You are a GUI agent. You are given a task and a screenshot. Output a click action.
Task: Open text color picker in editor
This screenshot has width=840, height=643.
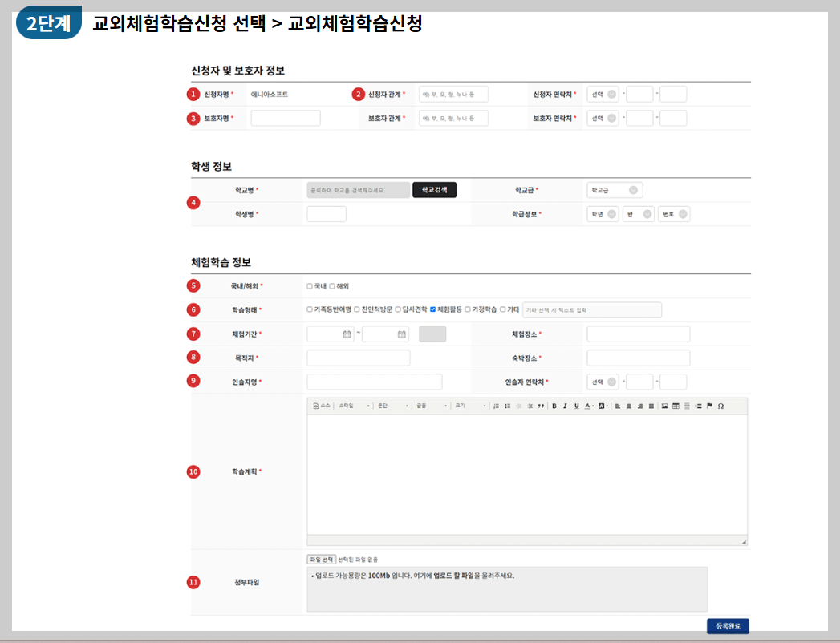(589, 406)
